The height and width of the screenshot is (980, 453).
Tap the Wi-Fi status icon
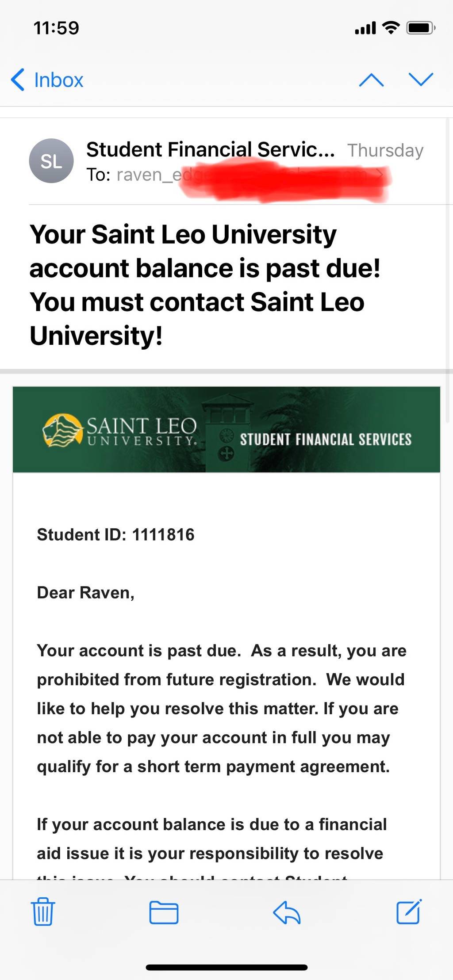[x=391, y=27]
